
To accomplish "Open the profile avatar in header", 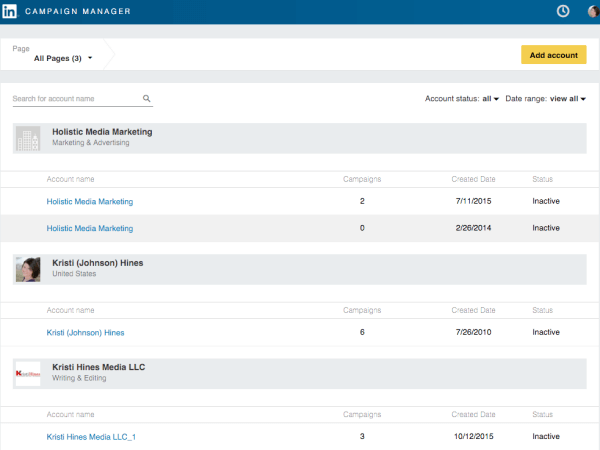I will coord(593,11).
